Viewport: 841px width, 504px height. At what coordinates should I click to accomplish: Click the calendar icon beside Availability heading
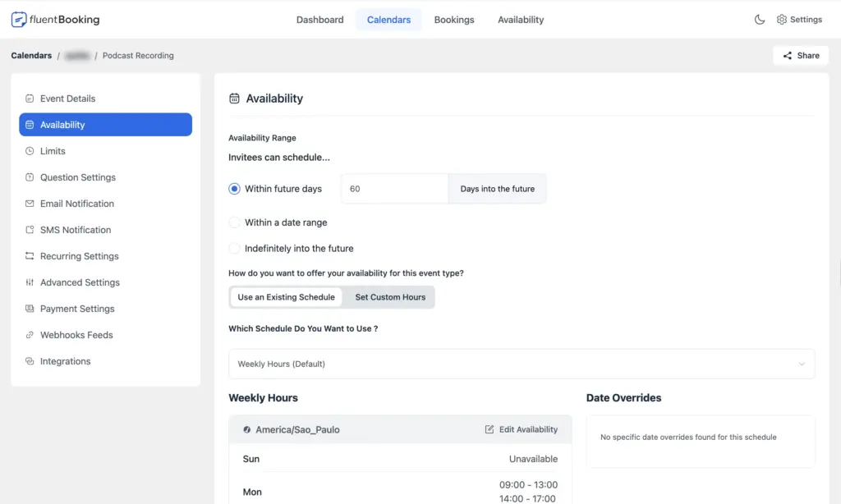[x=234, y=99]
